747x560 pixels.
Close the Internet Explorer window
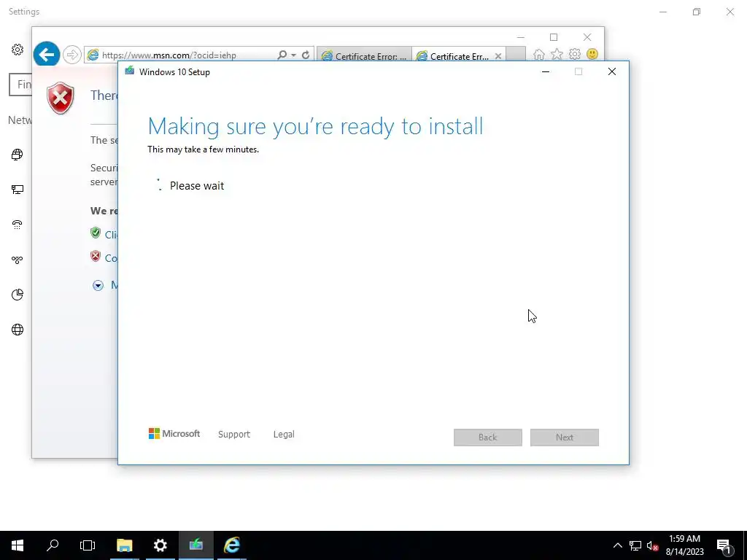pyautogui.click(x=587, y=37)
